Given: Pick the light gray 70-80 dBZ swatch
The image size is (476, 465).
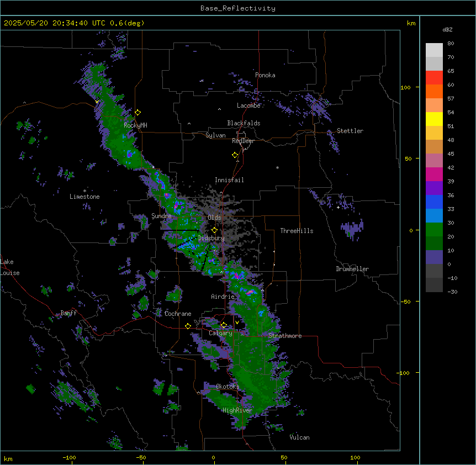Looking at the screenshot, I should pos(434,50).
